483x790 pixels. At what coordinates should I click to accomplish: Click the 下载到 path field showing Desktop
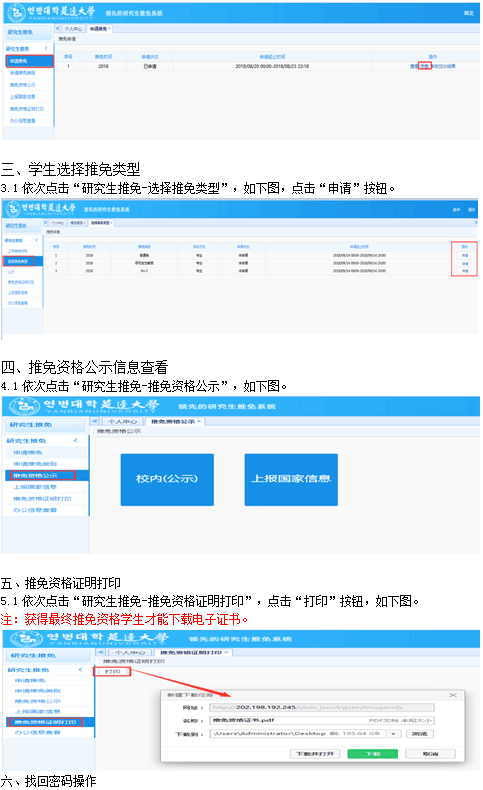[299, 734]
